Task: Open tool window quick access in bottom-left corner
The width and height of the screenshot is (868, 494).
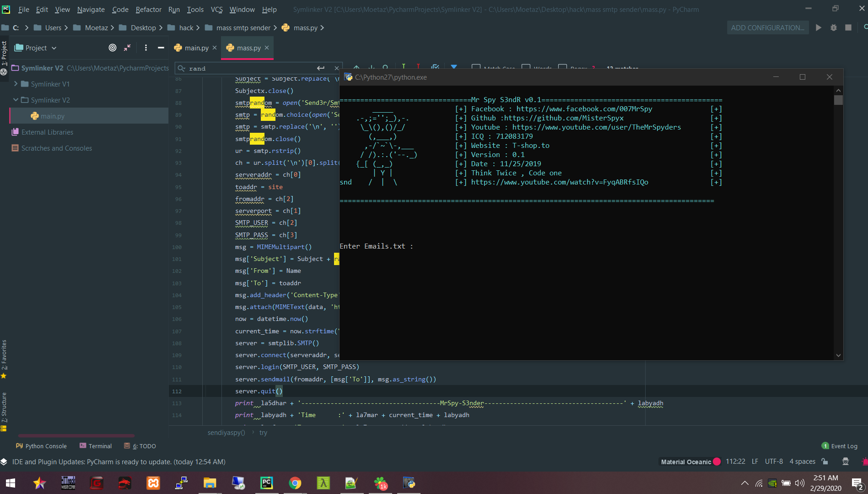Action: point(4,461)
